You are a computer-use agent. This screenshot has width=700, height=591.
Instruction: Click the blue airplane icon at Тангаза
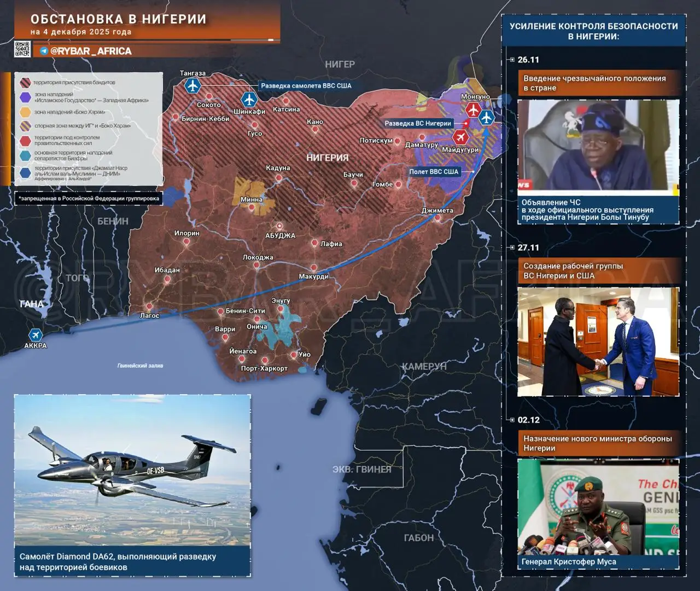(192, 86)
